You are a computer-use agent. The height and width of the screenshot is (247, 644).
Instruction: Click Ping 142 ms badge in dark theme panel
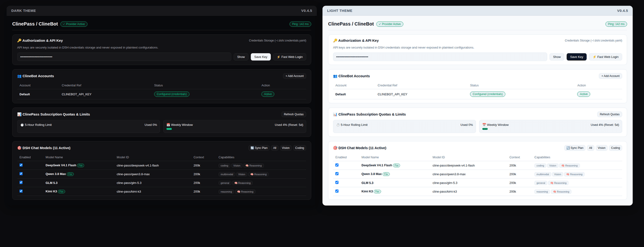(x=300, y=24)
